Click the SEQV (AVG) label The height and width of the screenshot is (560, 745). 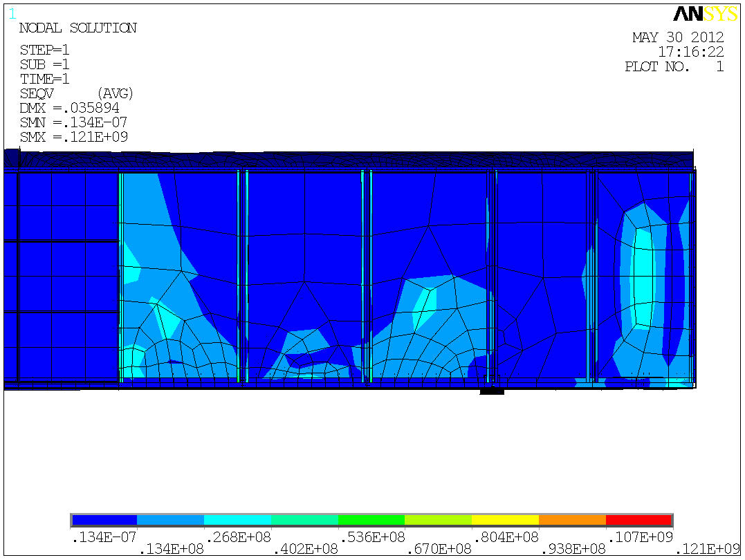(77, 93)
